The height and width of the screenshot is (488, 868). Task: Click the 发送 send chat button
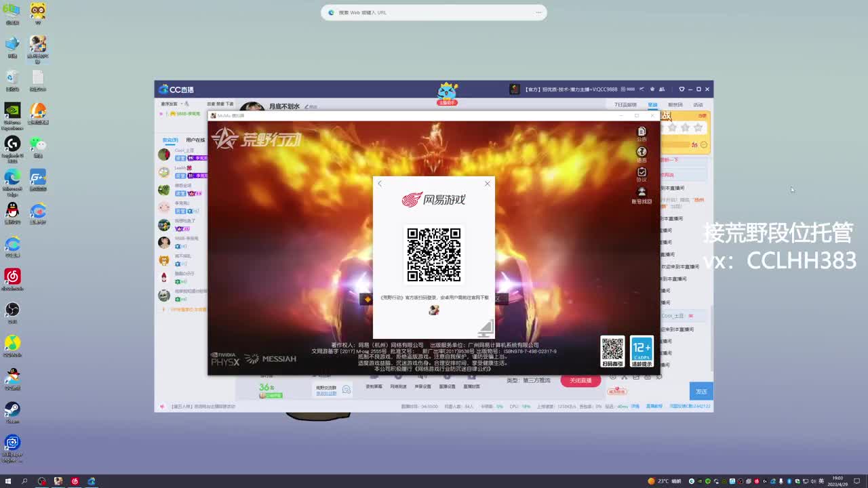pos(701,391)
